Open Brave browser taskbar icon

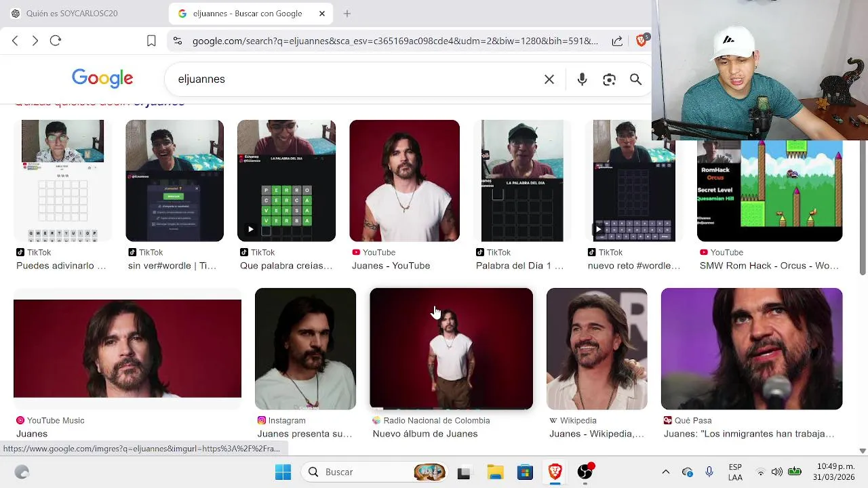tap(555, 472)
